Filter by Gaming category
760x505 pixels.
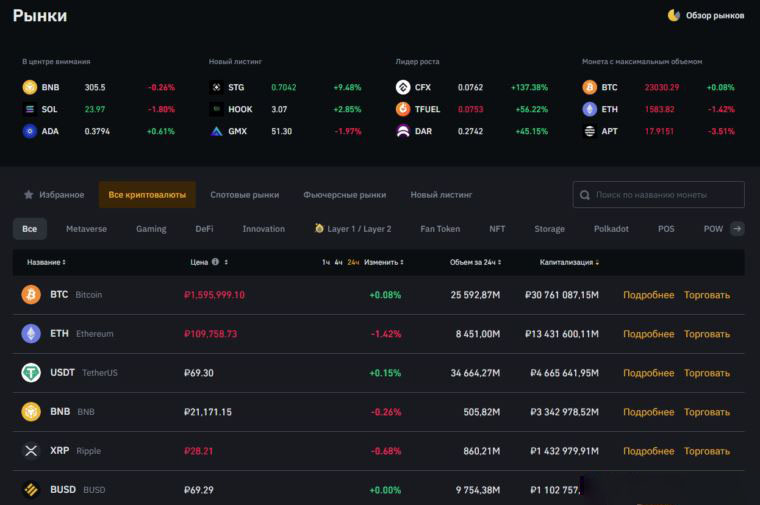151,229
